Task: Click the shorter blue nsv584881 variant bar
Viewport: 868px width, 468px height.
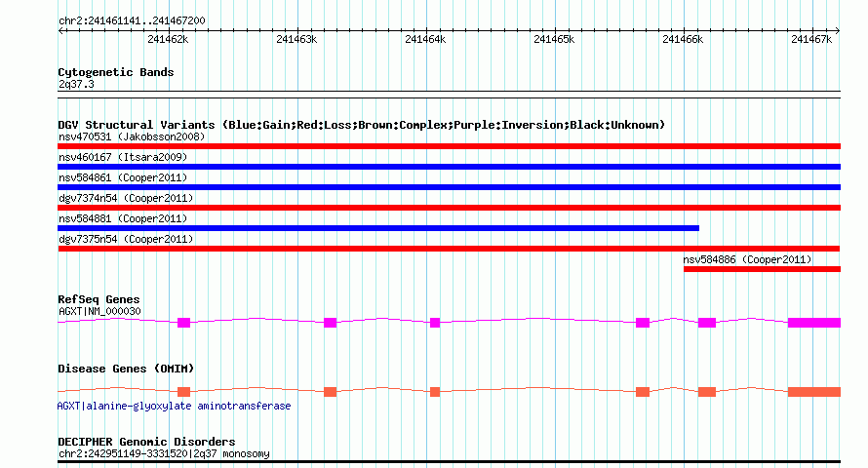Action: pos(378,228)
